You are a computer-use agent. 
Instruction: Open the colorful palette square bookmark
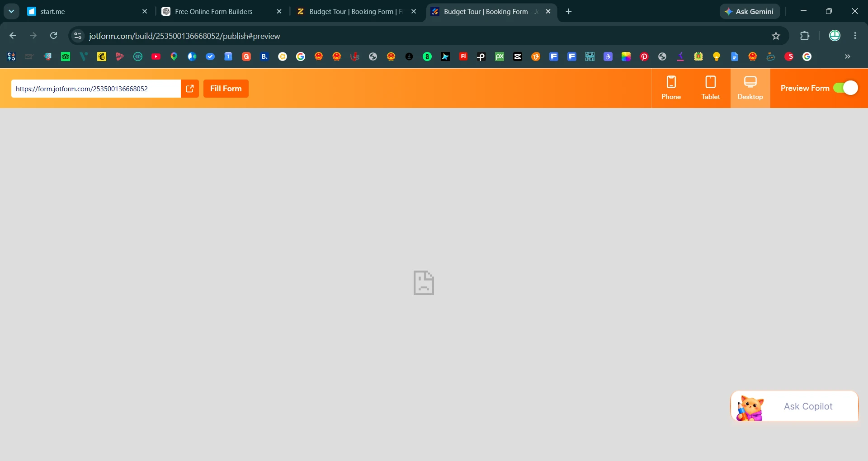[626, 56]
